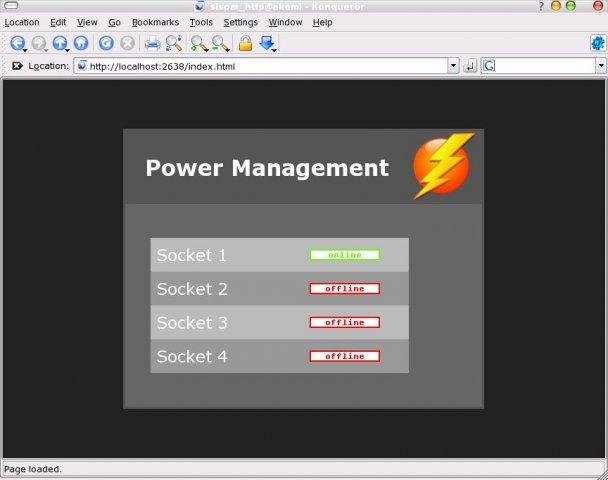
Task: Click the gear icon at toolbar right
Action: pos(598,43)
